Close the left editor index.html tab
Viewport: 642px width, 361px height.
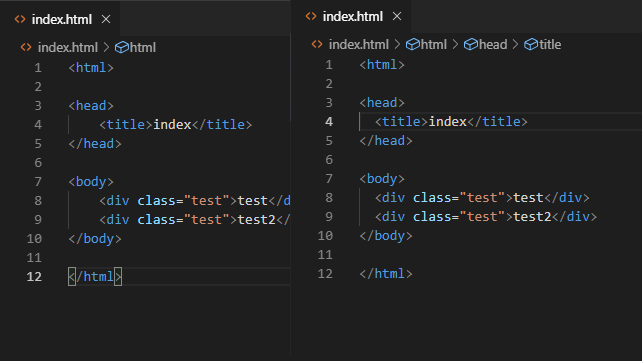point(106,19)
